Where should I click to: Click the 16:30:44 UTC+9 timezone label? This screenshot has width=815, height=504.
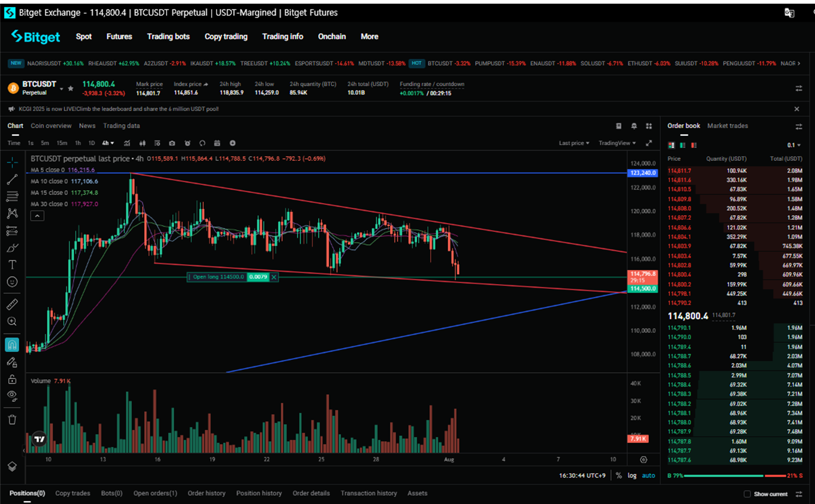tap(582, 475)
